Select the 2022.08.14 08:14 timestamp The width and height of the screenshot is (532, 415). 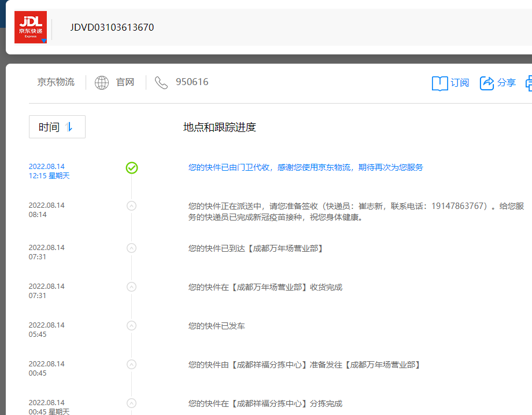[x=46, y=210]
